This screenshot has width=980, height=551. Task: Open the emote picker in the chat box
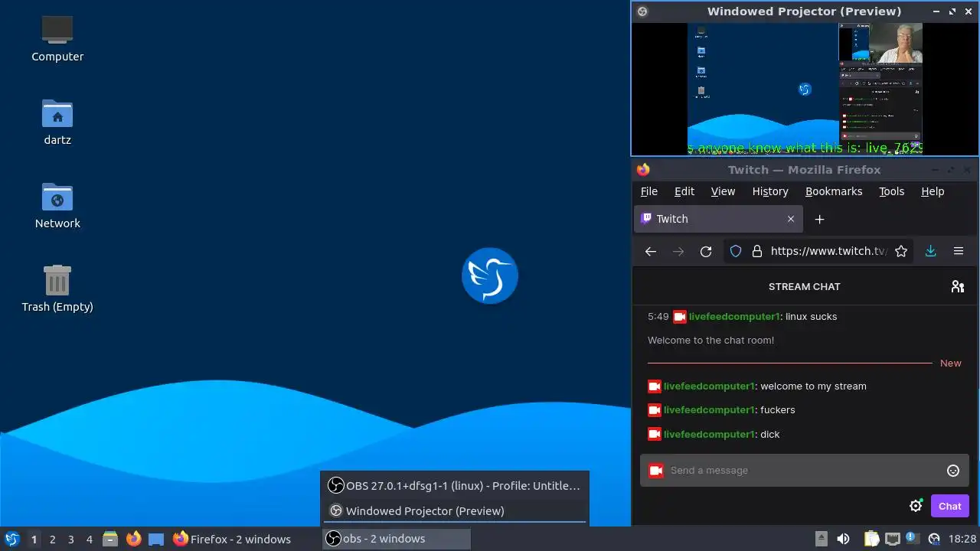953,471
